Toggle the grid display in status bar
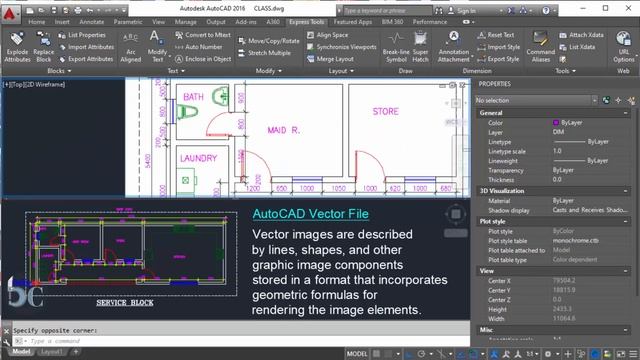This screenshot has width=640, height=360. (x=377, y=354)
